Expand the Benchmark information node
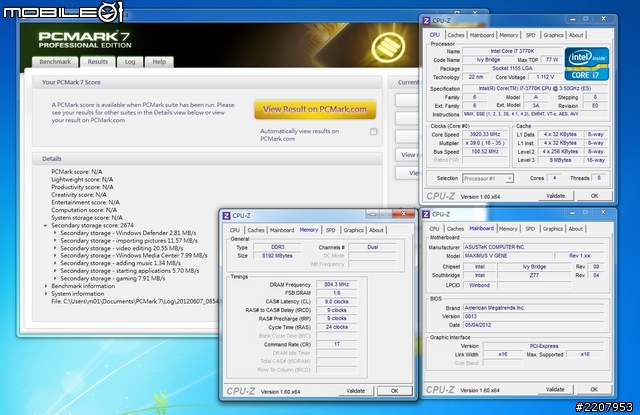Screen dimensions: 640x415 coord(46,286)
